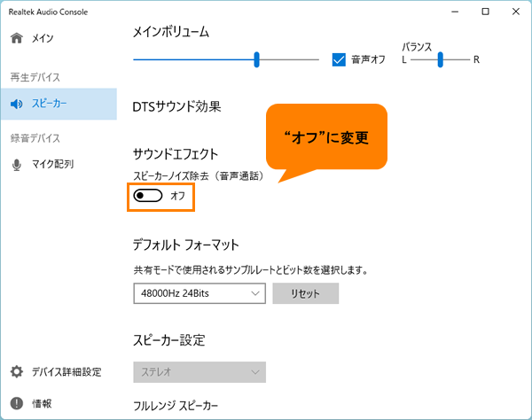Open the 情報 page label

pos(42,403)
